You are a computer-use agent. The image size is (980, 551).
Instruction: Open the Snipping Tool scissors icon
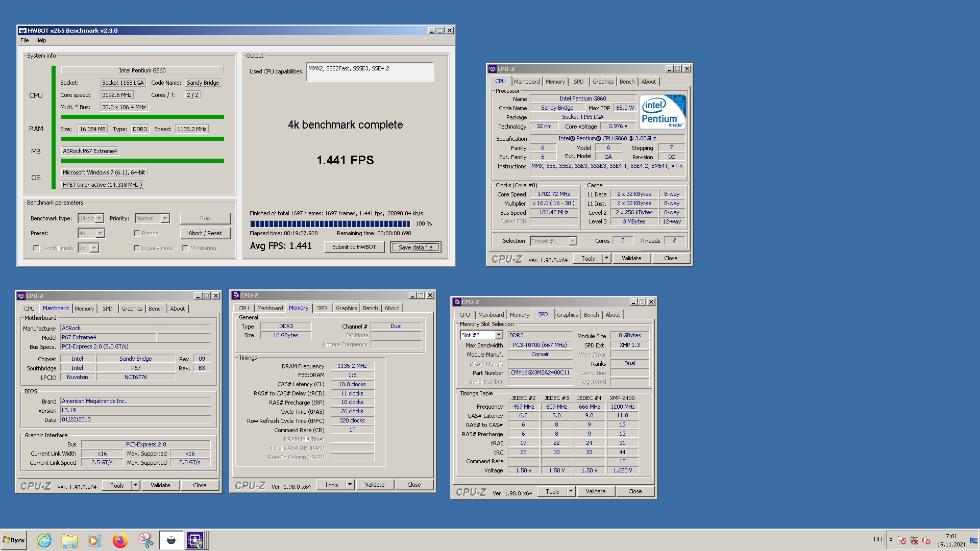coord(146,540)
